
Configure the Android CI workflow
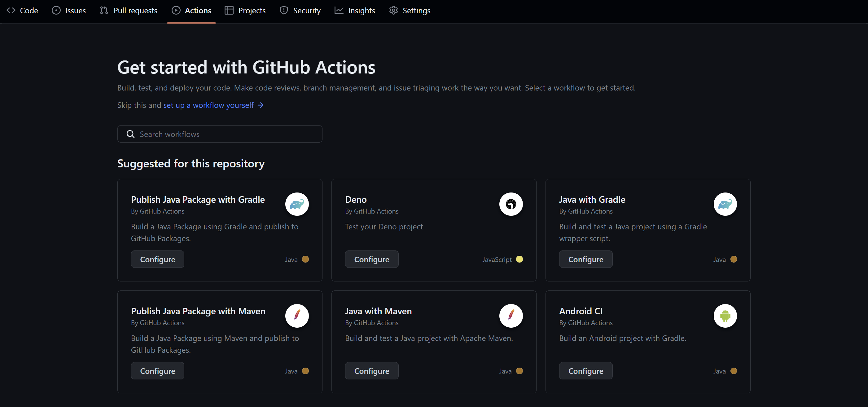click(x=585, y=371)
